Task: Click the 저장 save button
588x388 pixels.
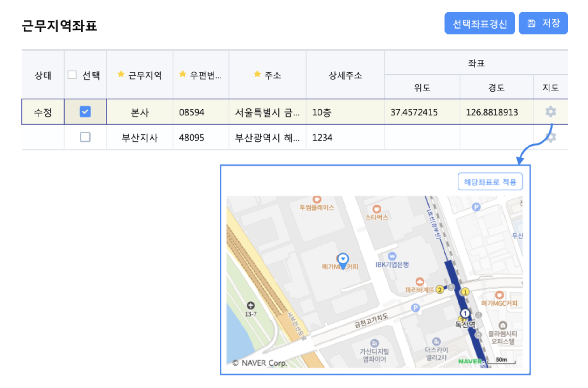Action: click(x=543, y=24)
